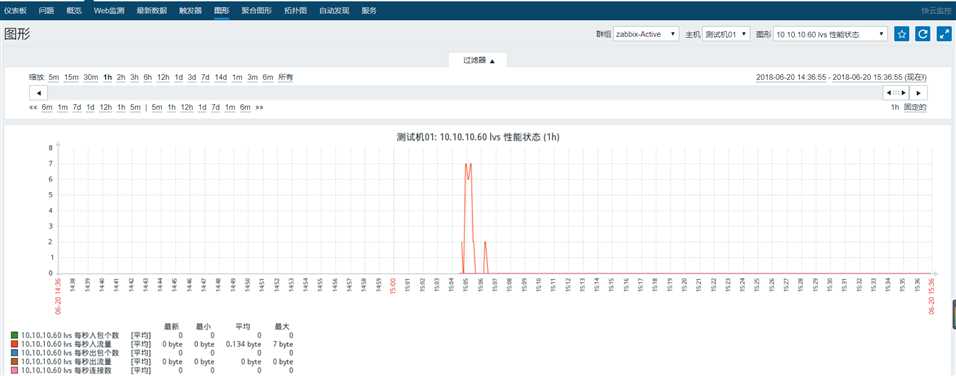The height and width of the screenshot is (376, 956).
Task: Click legend text 10.10.10.60 lvs 每秒出流量
Action: point(66,361)
